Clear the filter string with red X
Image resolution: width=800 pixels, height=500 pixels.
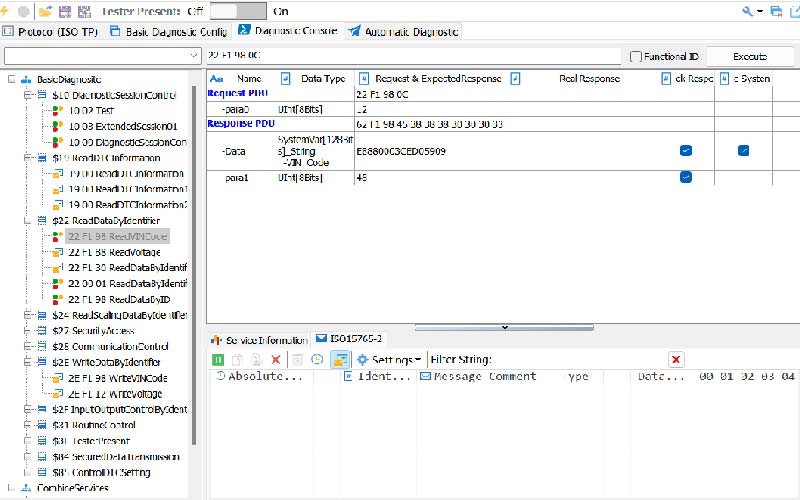pos(676,359)
